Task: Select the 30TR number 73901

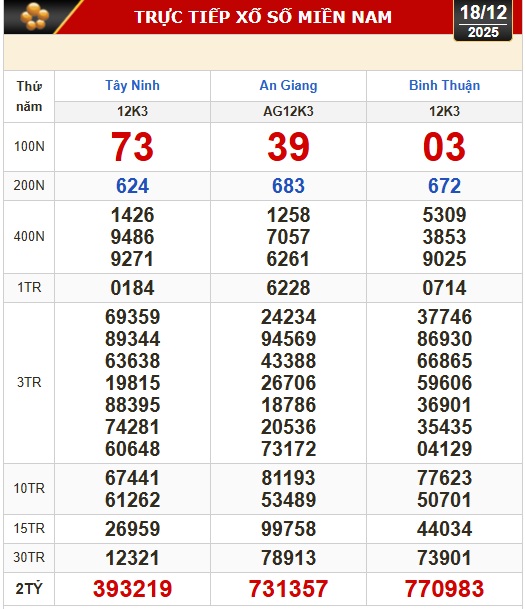Action: click(445, 558)
